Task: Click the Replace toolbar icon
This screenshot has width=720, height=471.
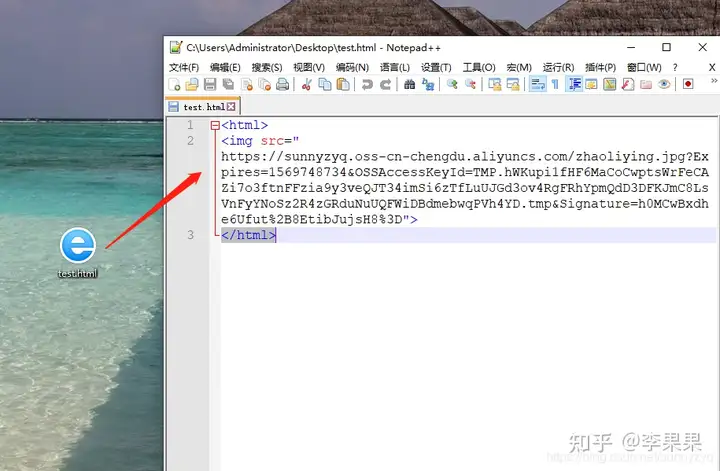Action: click(428, 84)
